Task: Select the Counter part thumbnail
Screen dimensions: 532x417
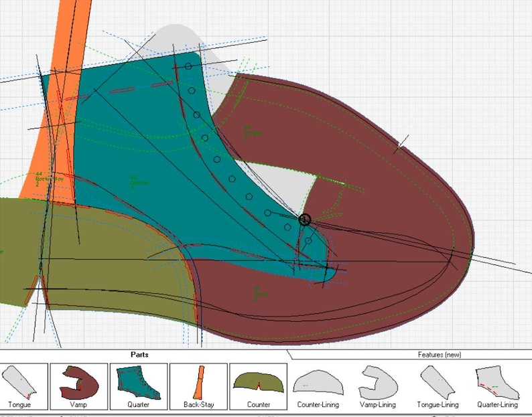Action: pos(258,386)
